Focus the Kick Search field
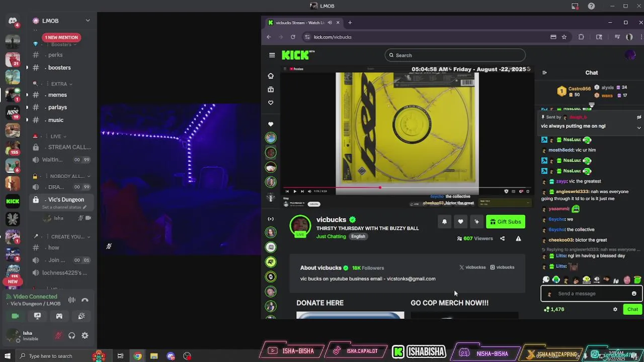Screen dimensions: 644x362 coord(455,55)
